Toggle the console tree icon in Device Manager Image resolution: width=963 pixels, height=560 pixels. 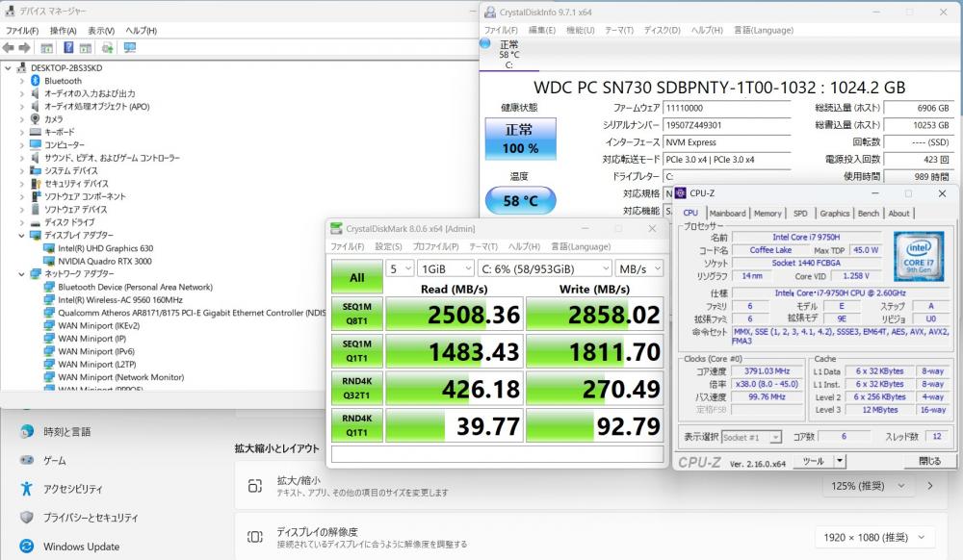click(46, 48)
